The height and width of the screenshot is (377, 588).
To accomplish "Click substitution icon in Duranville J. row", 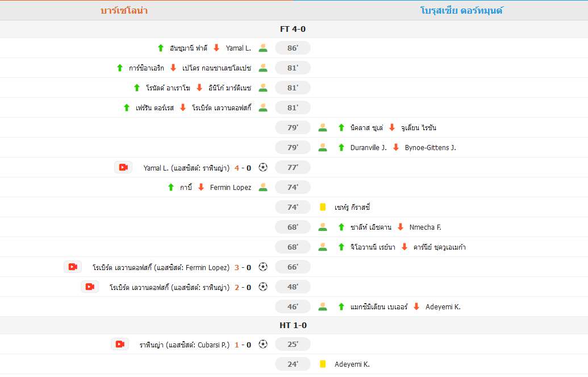I will point(323,148).
